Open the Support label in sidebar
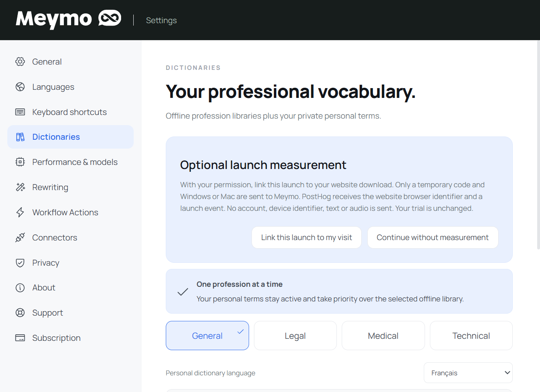Image resolution: width=540 pixels, height=392 pixels. (48, 313)
